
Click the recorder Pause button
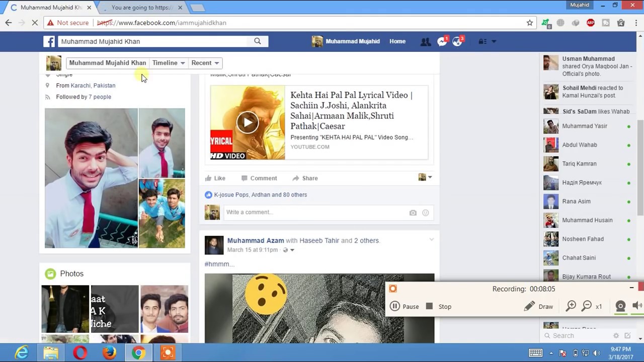click(405, 306)
